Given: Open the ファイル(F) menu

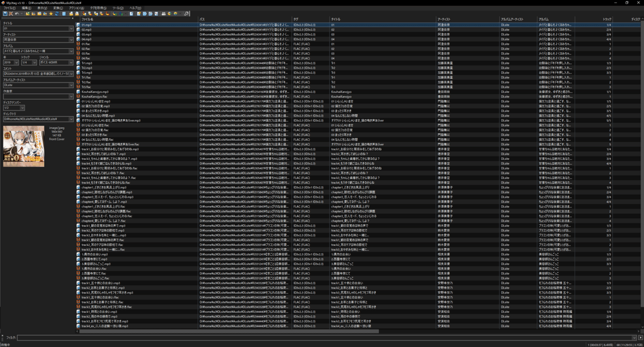Looking at the screenshot, I should (x=10, y=8).
